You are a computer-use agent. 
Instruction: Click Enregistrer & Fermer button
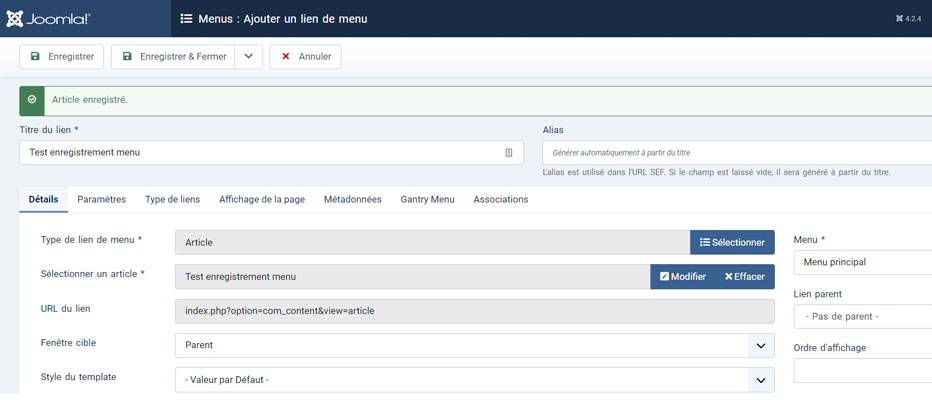pyautogui.click(x=173, y=56)
